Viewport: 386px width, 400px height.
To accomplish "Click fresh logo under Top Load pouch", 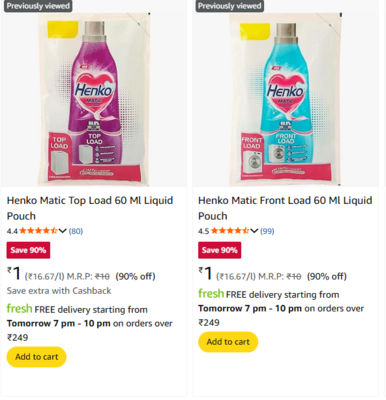I will [19, 308].
